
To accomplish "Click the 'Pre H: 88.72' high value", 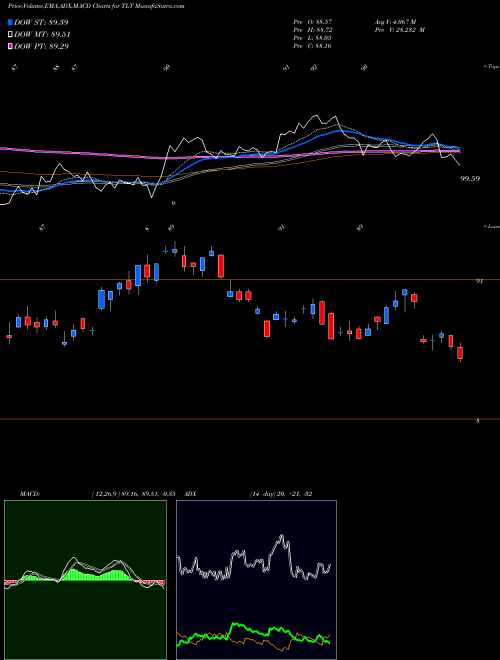I will [313, 30].
